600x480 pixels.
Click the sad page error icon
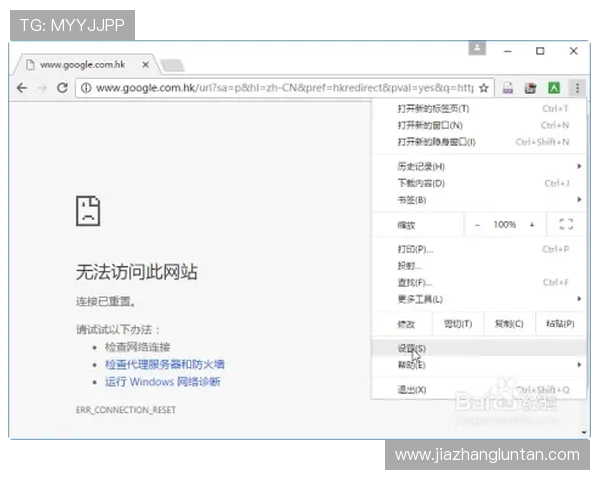[x=88, y=211]
